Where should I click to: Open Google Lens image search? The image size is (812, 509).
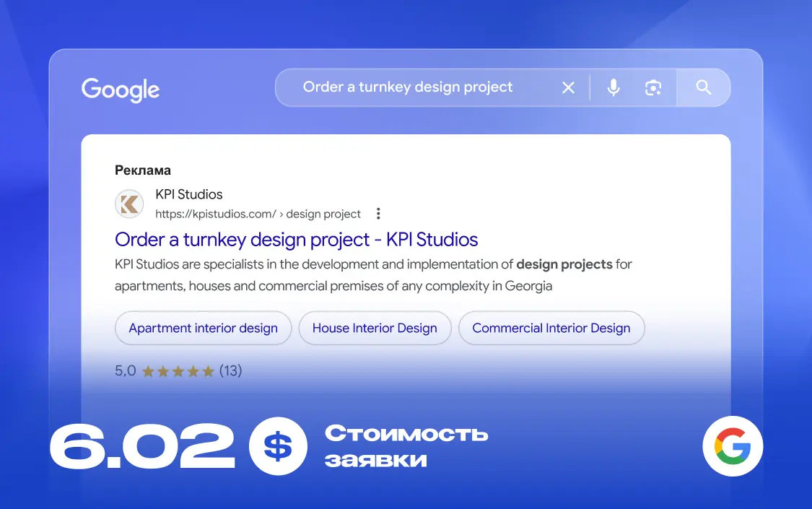653,87
